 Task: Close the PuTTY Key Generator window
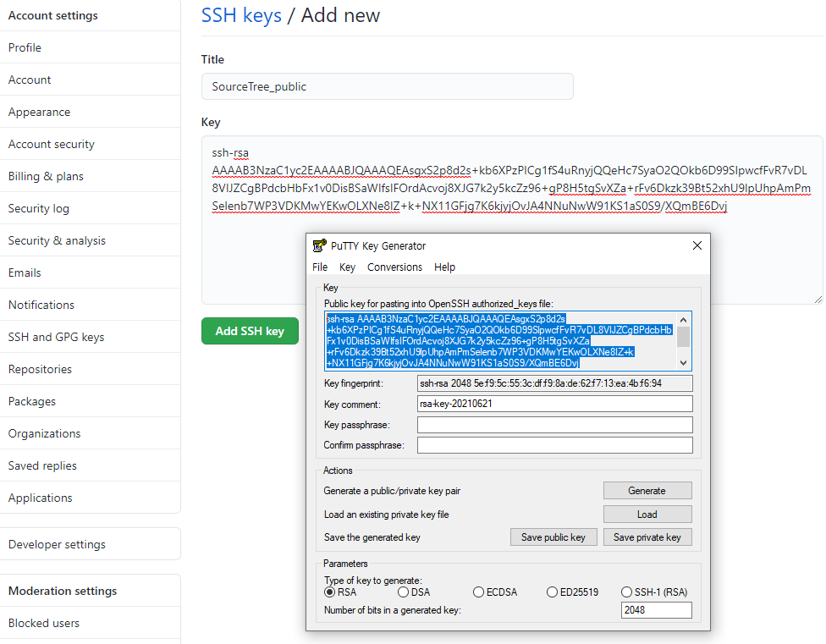point(697,245)
